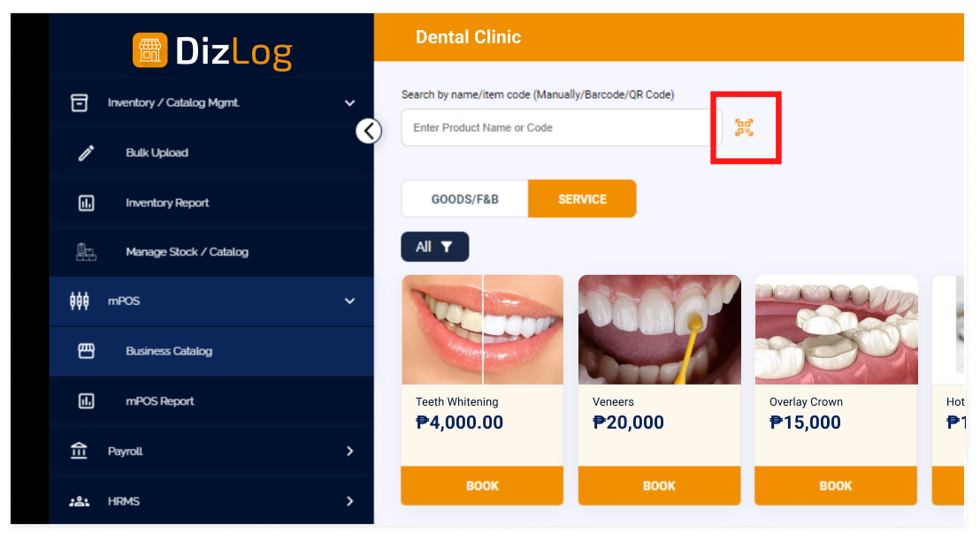This screenshot has width=980, height=541.
Task: Select the SERVICE tab
Action: (582, 199)
